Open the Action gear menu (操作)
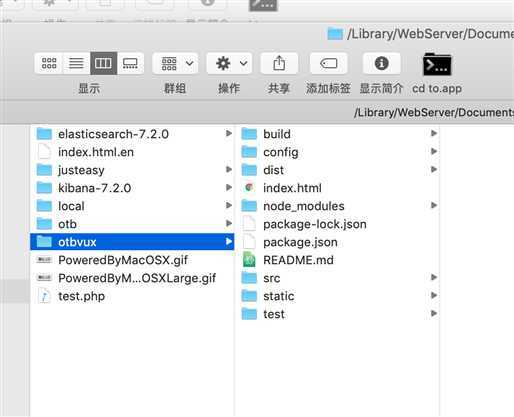This screenshot has height=417, width=514. [x=229, y=63]
